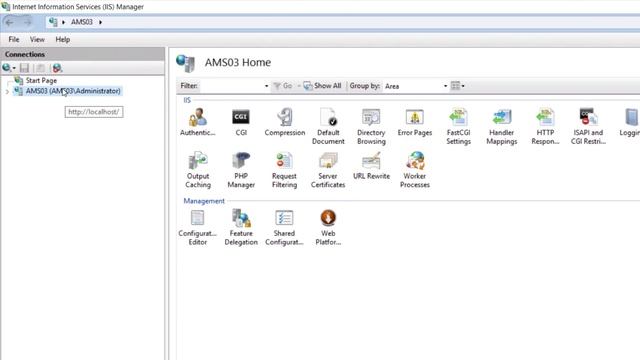This screenshot has height=360, width=640.
Task: Open Compression settings
Action: tap(284, 122)
